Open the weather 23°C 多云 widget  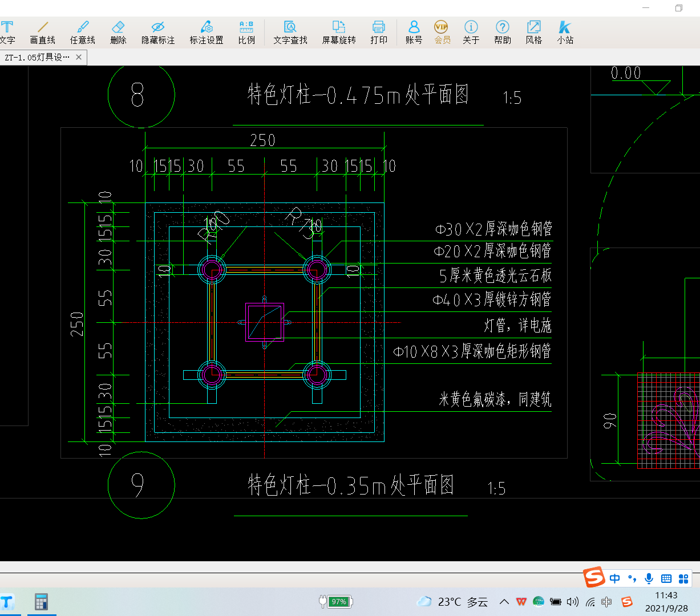(x=454, y=602)
